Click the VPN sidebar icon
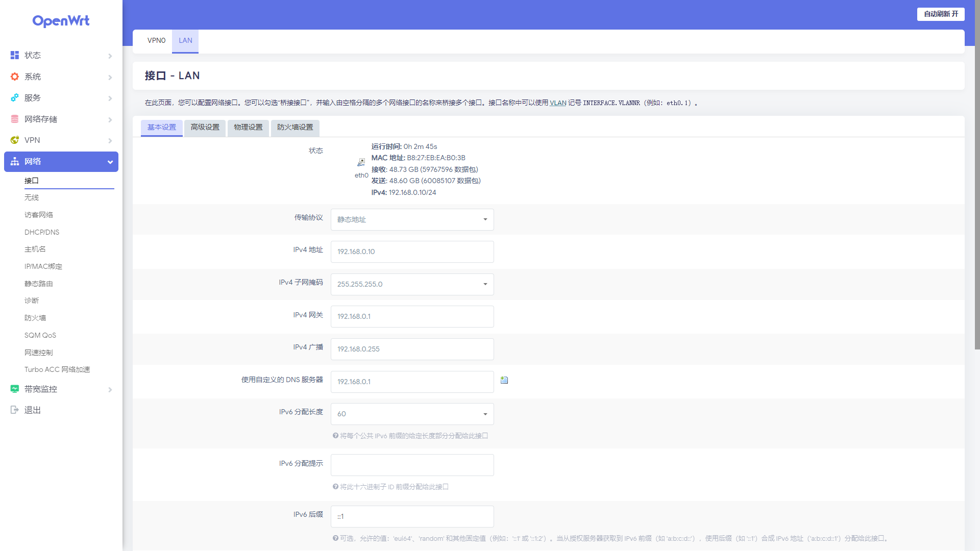This screenshot has width=980, height=551. (15, 140)
